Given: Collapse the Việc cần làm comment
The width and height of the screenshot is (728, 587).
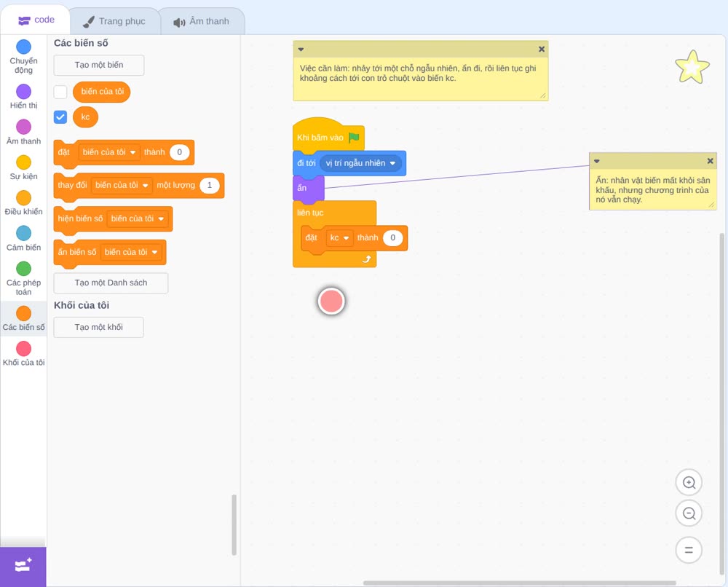Looking at the screenshot, I should (301, 50).
